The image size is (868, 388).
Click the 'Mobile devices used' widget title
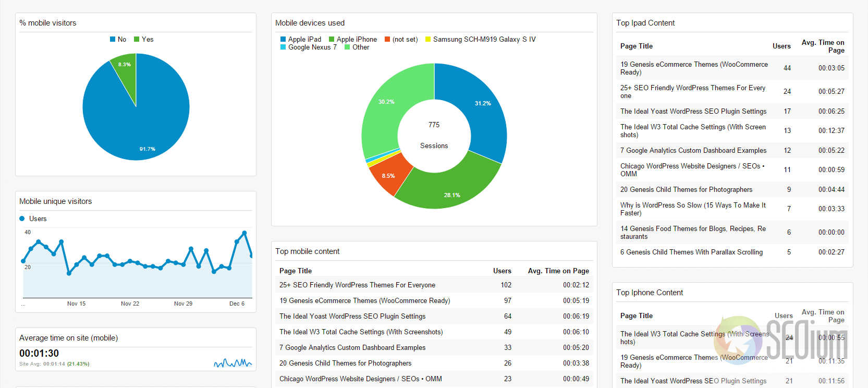click(310, 23)
